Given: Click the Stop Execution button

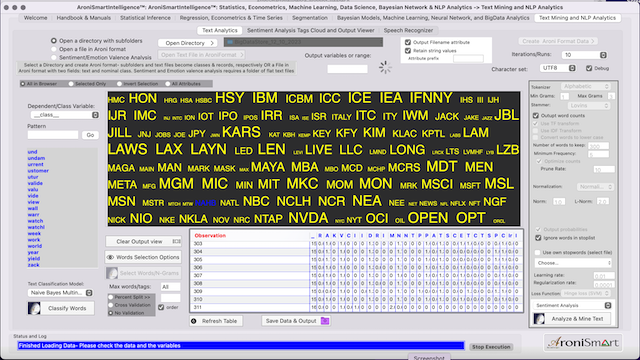Looking at the screenshot, I should point(491,347).
